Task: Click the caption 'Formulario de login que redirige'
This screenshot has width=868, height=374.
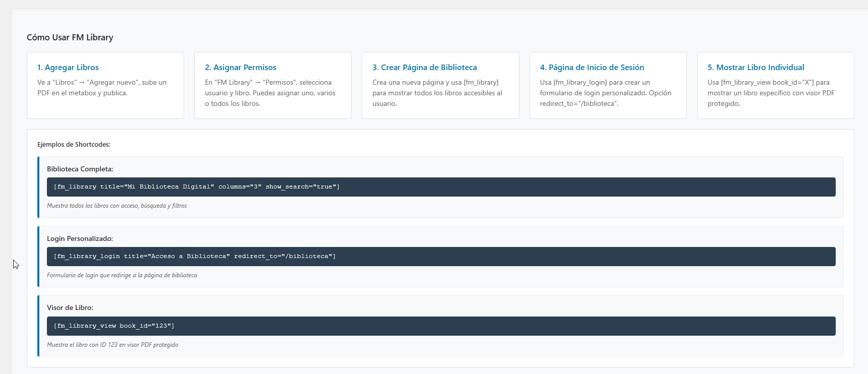Action: coord(122,275)
